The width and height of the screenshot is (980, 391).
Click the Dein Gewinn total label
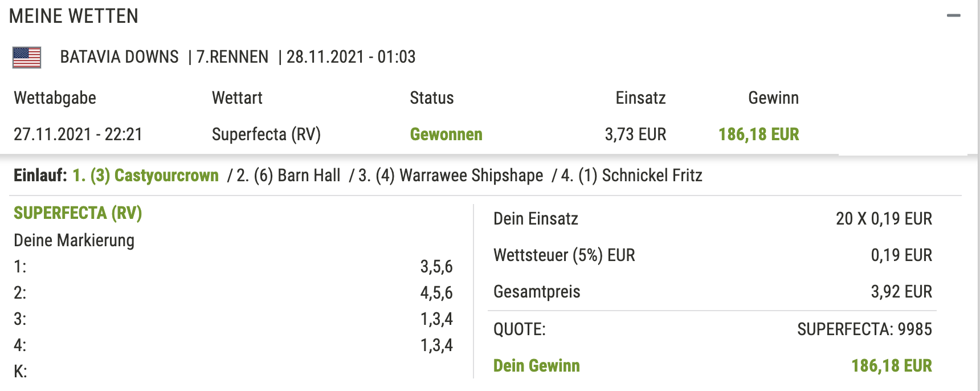coord(537,366)
